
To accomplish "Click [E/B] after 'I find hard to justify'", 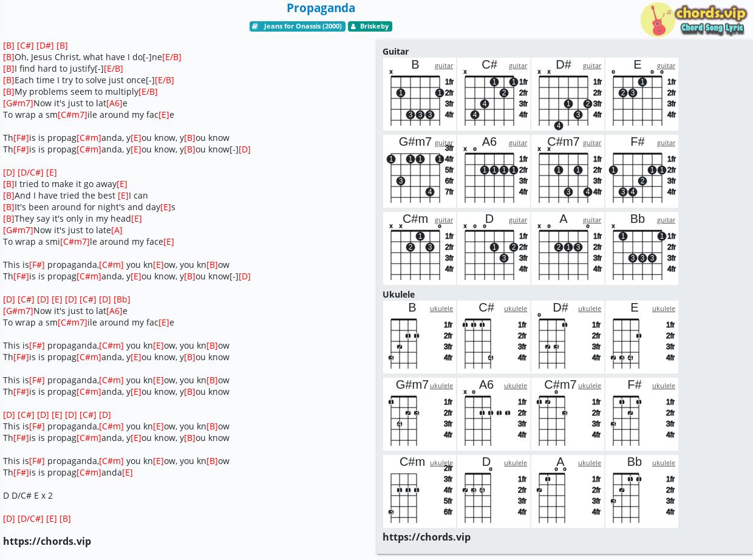I will pyautogui.click(x=114, y=69).
